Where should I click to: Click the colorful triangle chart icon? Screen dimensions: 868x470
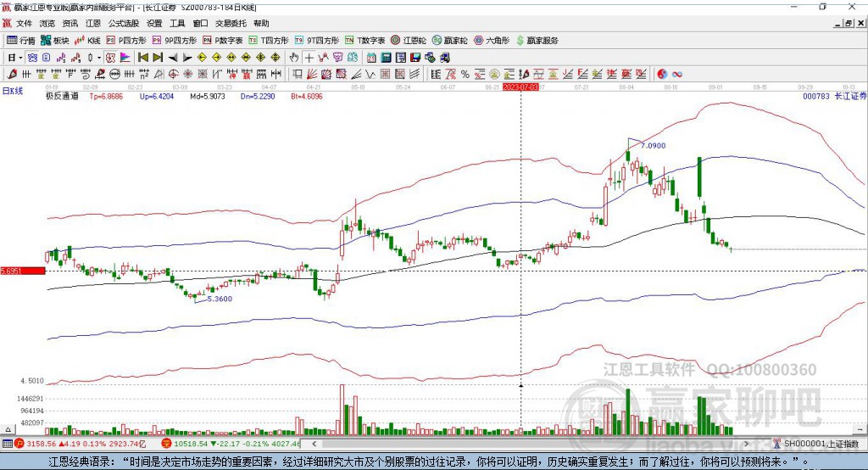[125, 58]
